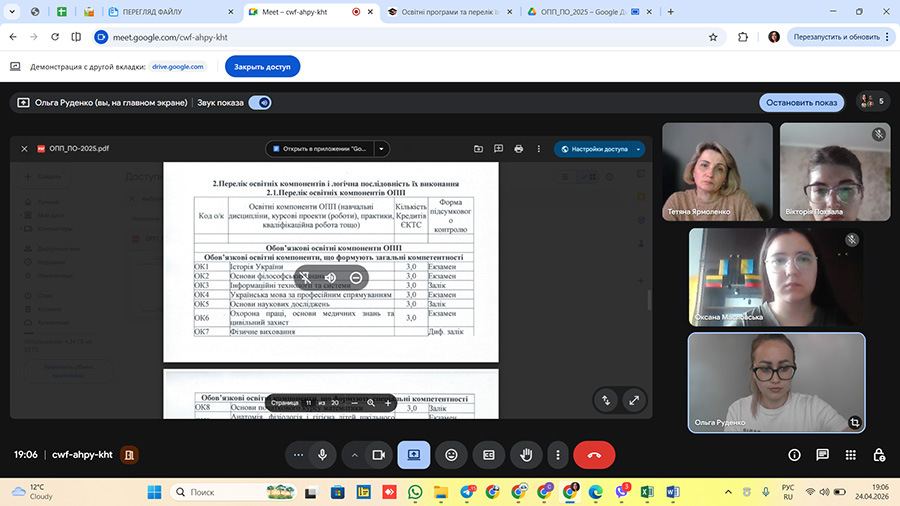Close the PDF preview ОПП_ПО-2025.pdf

[x=24, y=149]
